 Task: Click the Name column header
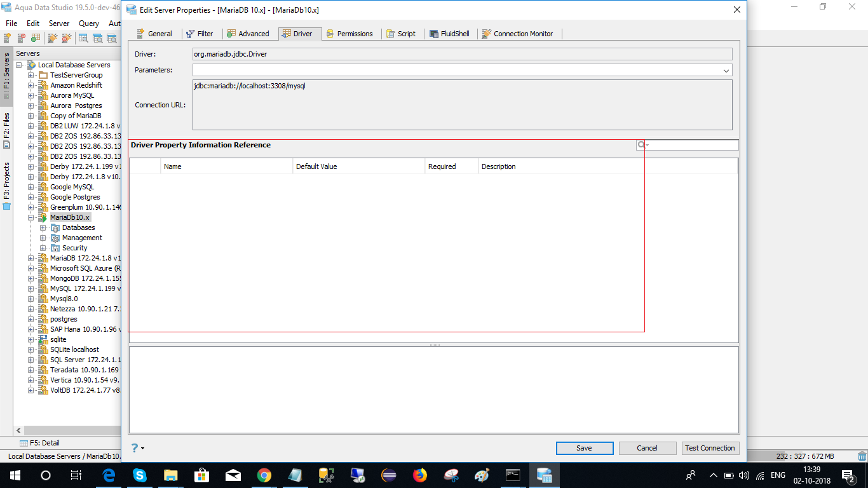tap(227, 166)
